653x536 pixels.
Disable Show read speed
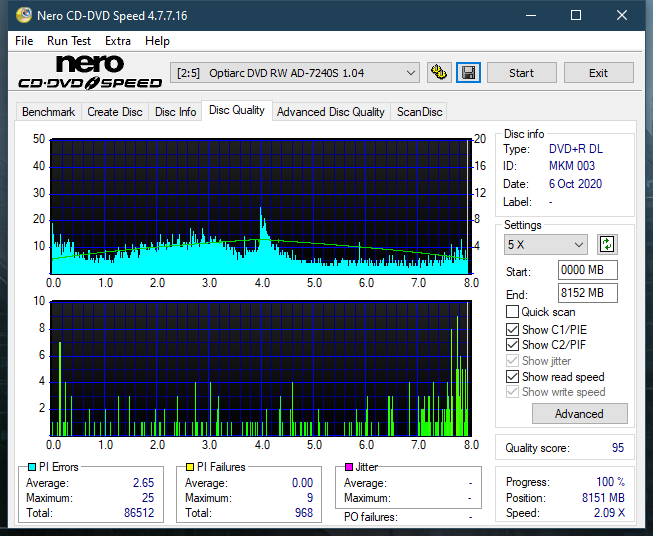click(x=512, y=376)
